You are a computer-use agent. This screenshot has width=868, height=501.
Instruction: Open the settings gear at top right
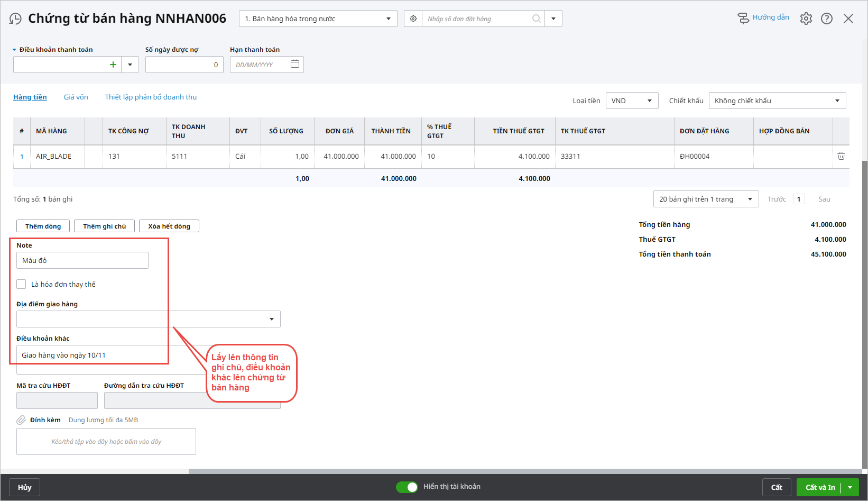click(x=806, y=19)
